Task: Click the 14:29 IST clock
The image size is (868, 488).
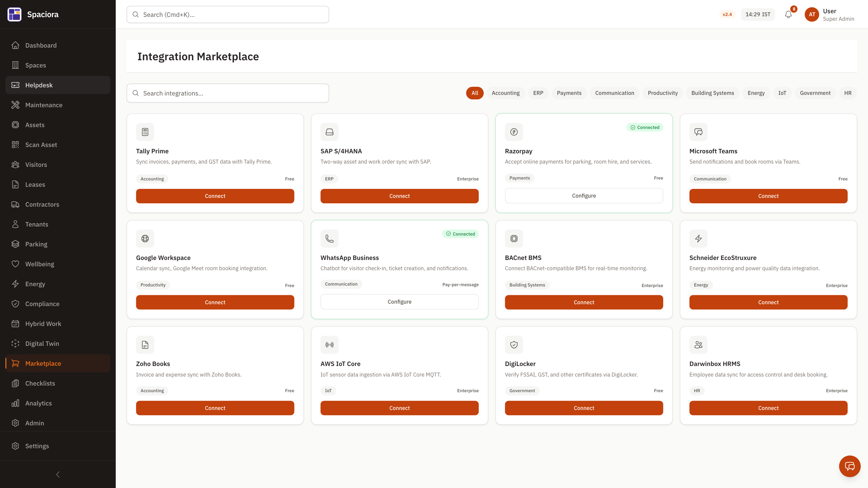Action: click(757, 14)
